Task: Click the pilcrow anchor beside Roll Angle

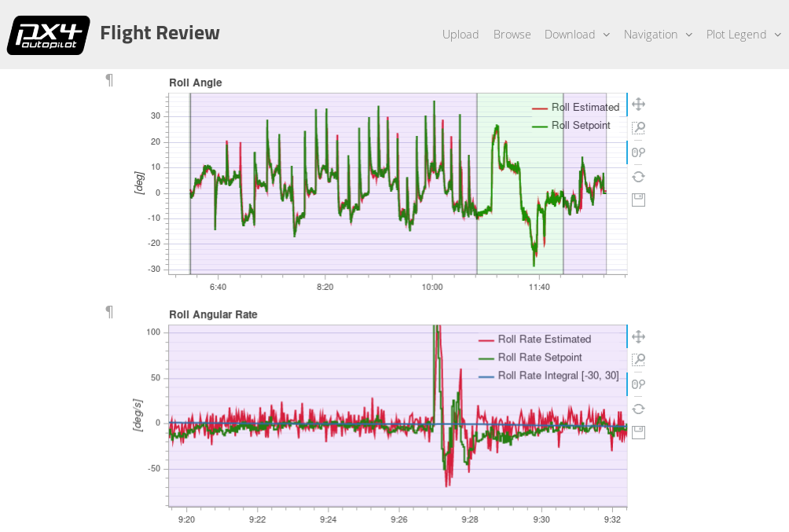Action: click(109, 79)
